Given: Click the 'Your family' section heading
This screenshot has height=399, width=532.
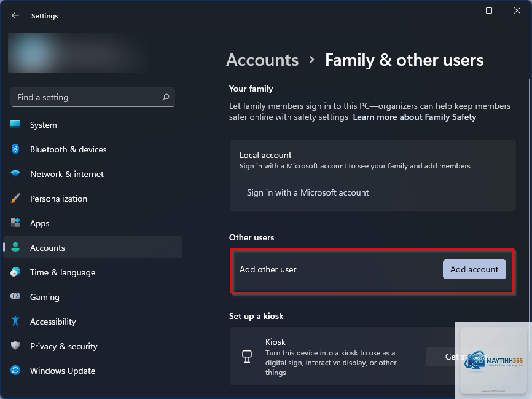Looking at the screenshot, I should point(251,89).
